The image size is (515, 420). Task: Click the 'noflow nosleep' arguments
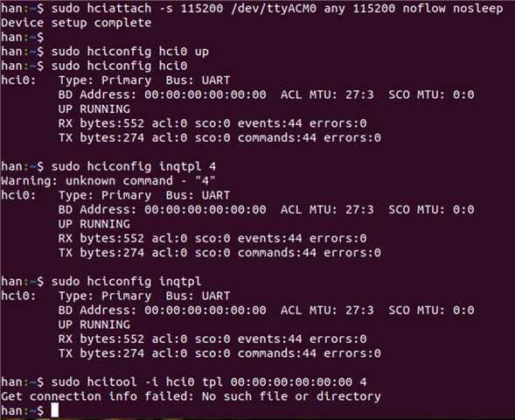[x=453, y=8]
